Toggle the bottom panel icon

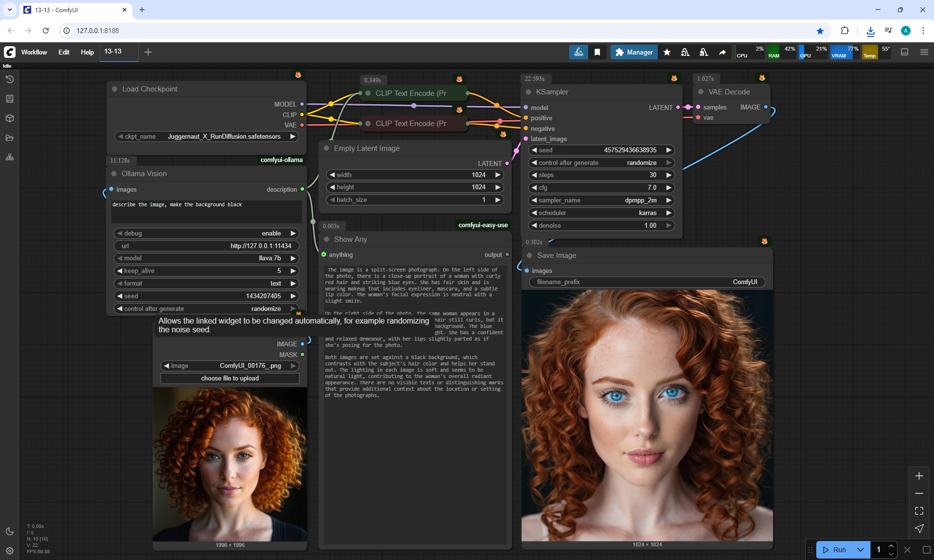coord(905,52)
